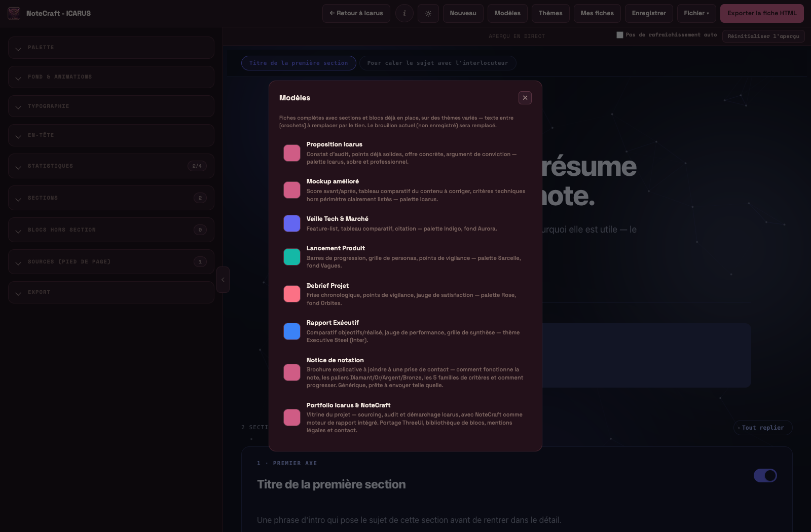
Task: Expand the Sources (pied de page) panel
Action: [x=111, y=262]
